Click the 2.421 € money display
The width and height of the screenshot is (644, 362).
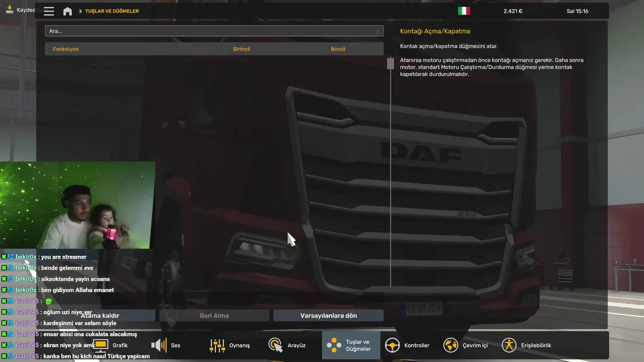coord(513,11)
